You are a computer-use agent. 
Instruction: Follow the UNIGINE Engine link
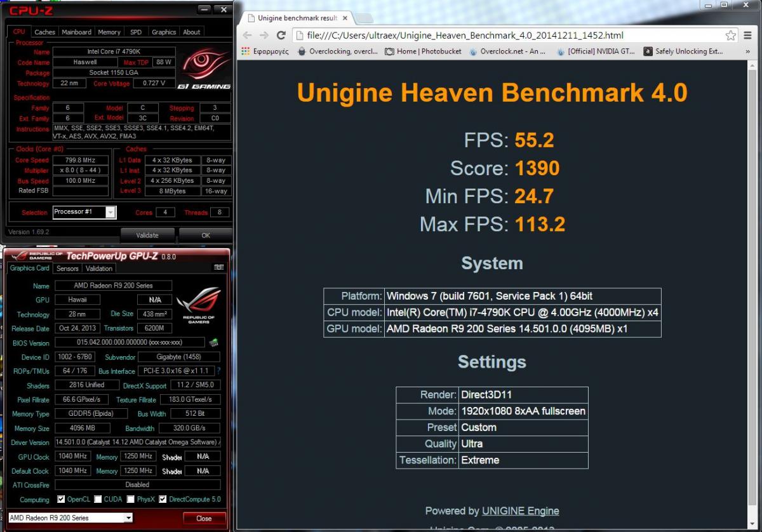click(x=520, y=510)
